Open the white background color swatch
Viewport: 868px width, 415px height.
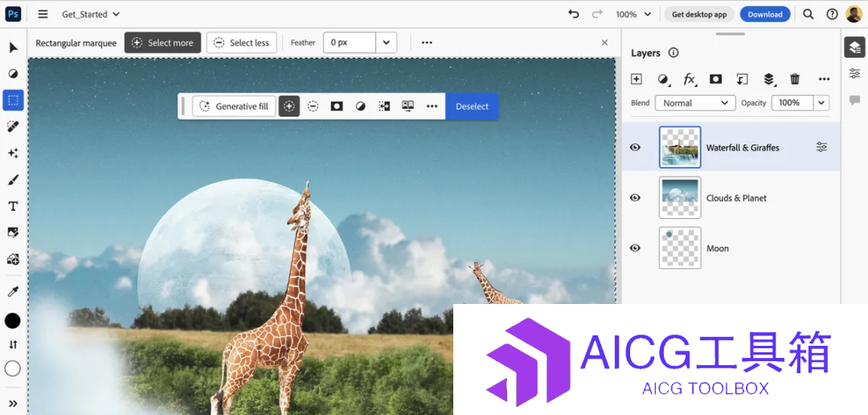[13, 368]
